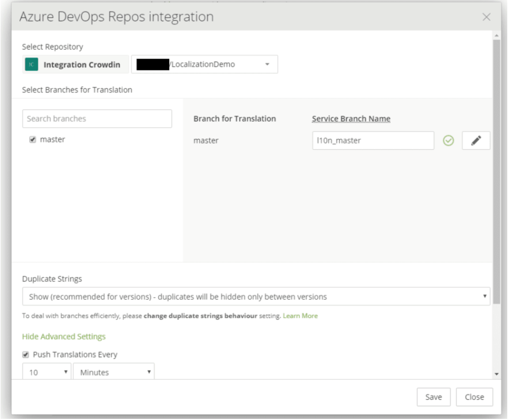Click the Branch for Translation header
The height and width of the screenshot is (420, 509).
pos(235,119)
